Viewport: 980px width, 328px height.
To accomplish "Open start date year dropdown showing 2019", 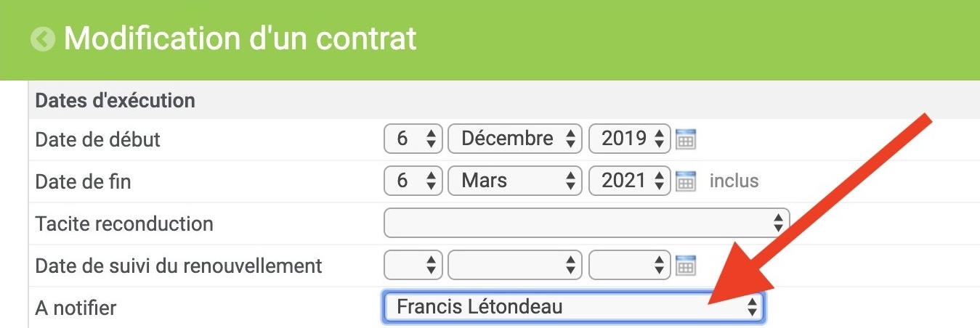I will click(x=629, y=139).
